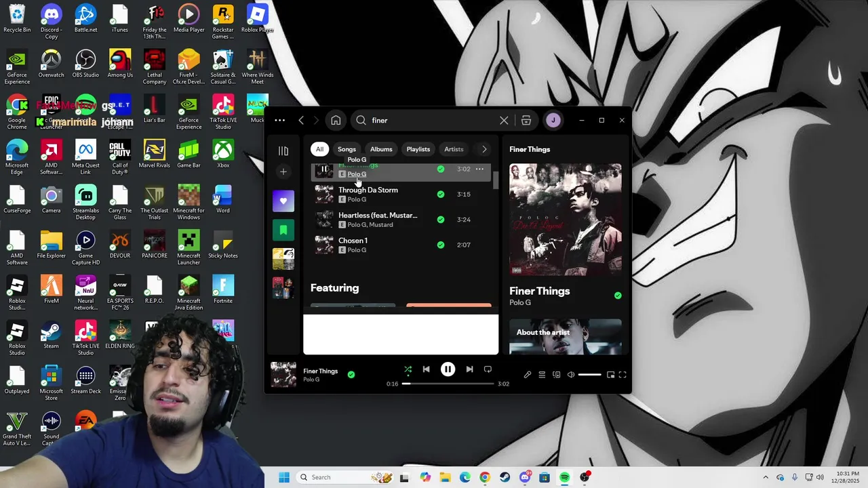
Task: Click Spotify icon in the taskbar
Action: coord(564,477)
